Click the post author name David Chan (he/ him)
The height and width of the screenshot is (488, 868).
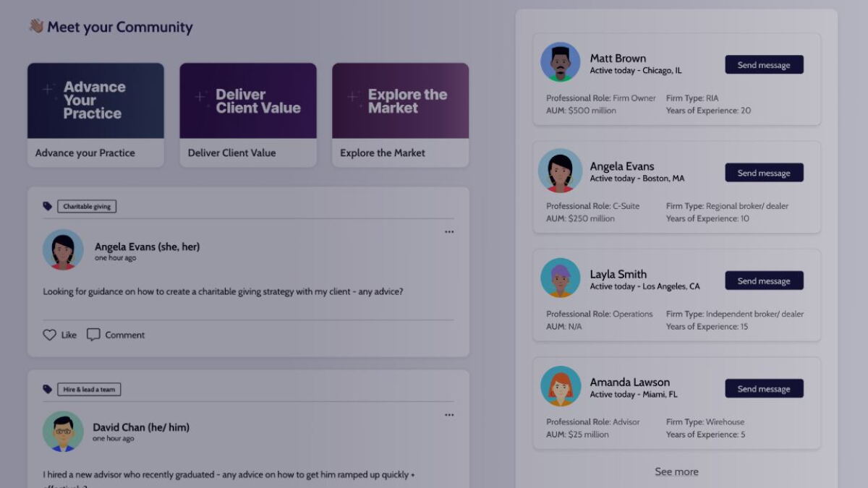(x=141, y=427)
